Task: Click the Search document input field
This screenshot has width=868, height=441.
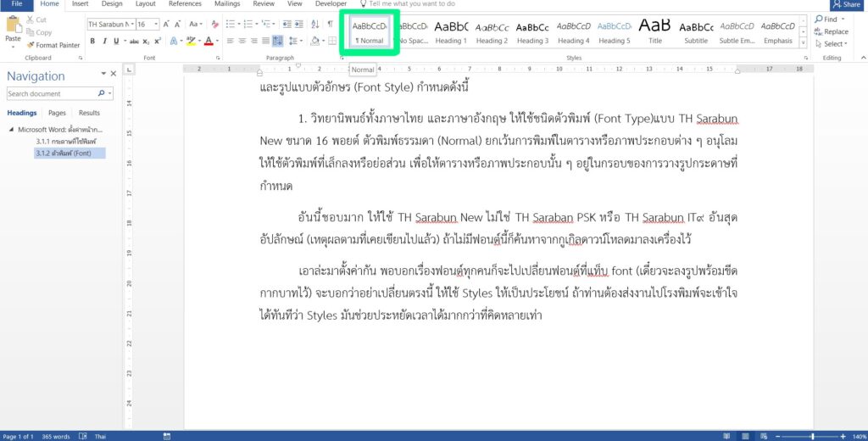Action: coord(51,94)
